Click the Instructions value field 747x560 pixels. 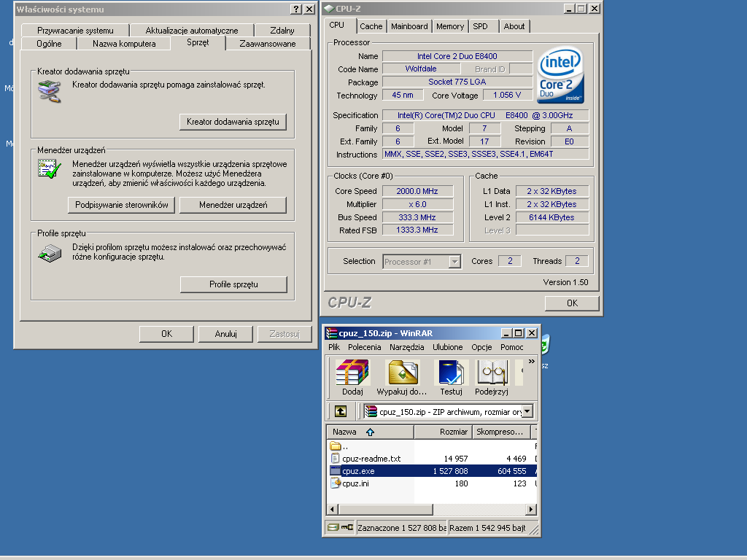point(485,154)
